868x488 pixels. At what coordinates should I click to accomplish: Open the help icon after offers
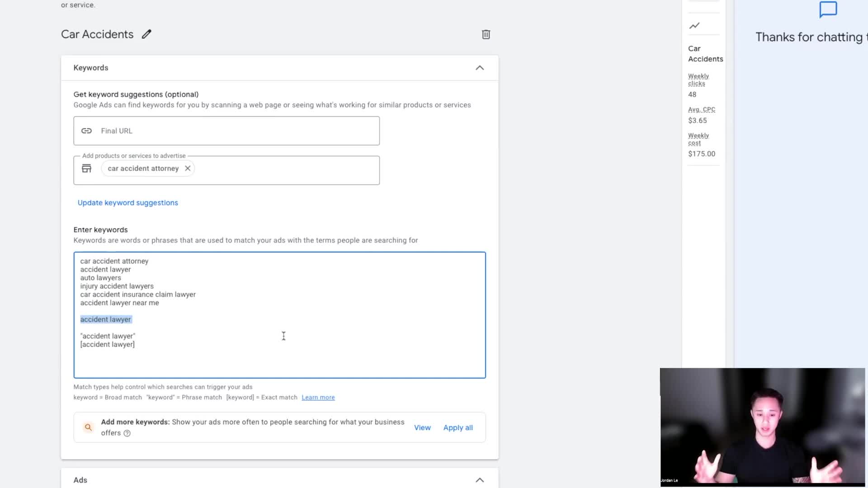click(x=127, y=433)
